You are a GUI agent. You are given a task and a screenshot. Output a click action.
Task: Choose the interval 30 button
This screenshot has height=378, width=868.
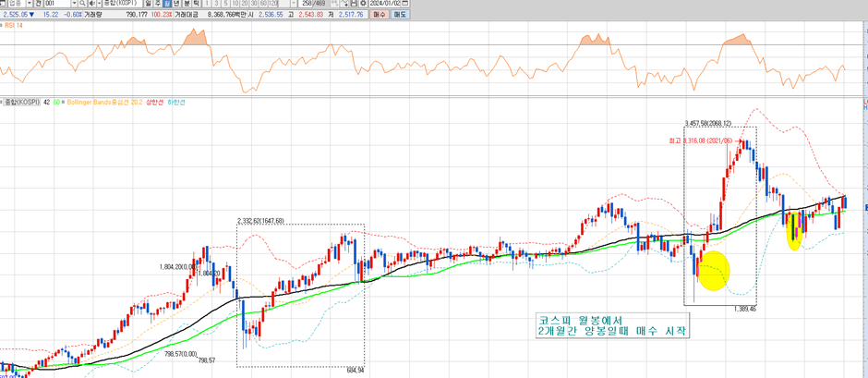tap(254, 3)
